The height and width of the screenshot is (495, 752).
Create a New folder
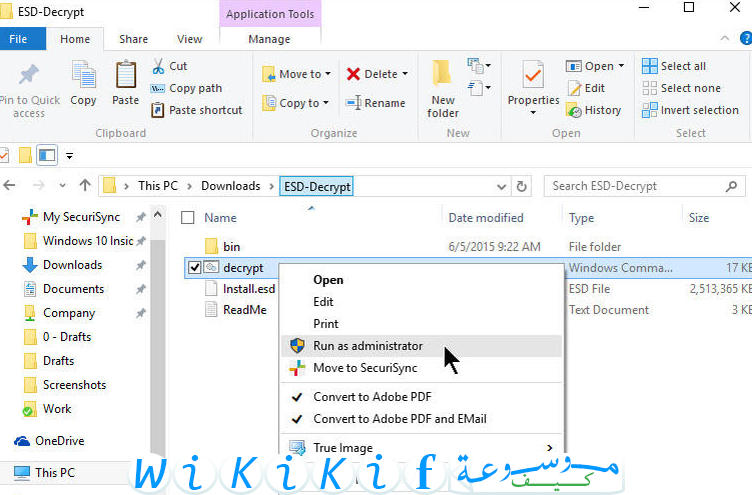tap(442, 89)
